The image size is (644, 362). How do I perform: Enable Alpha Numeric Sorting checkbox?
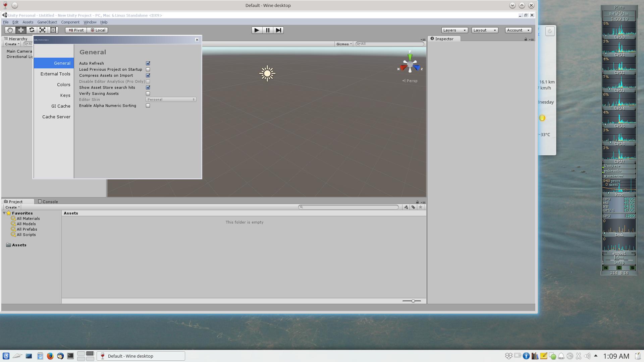(x=148, y=106)
